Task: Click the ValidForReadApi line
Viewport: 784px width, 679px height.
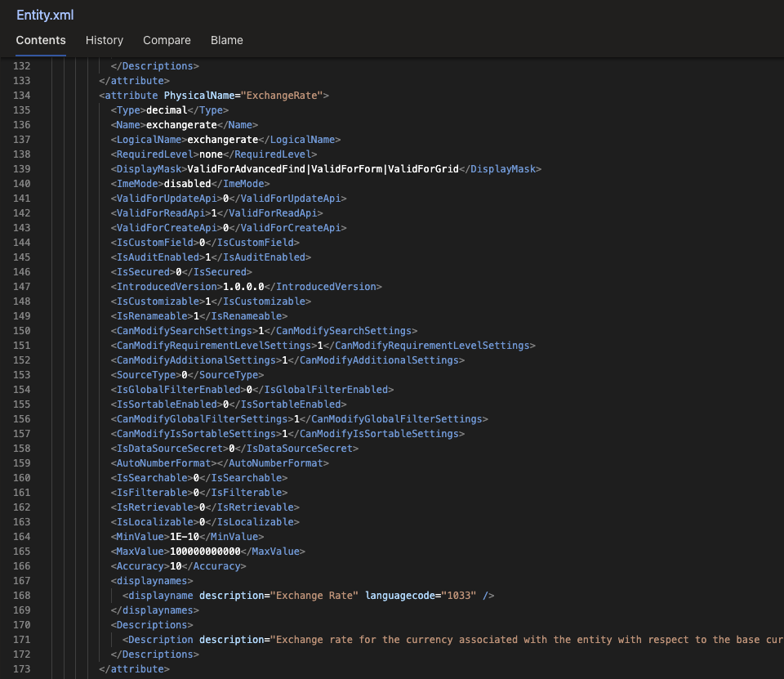Action: 217,213
